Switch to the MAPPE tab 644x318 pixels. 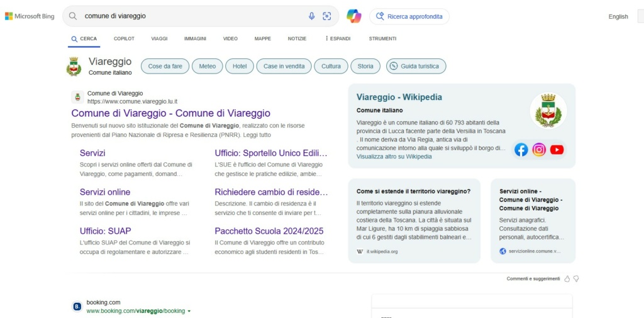pos(263,38)
